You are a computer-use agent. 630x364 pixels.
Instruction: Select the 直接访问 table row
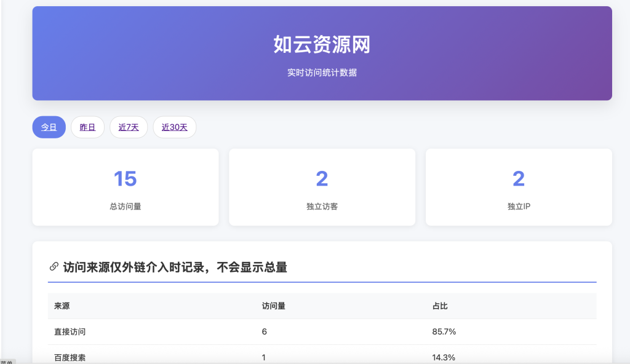point(246,331)
